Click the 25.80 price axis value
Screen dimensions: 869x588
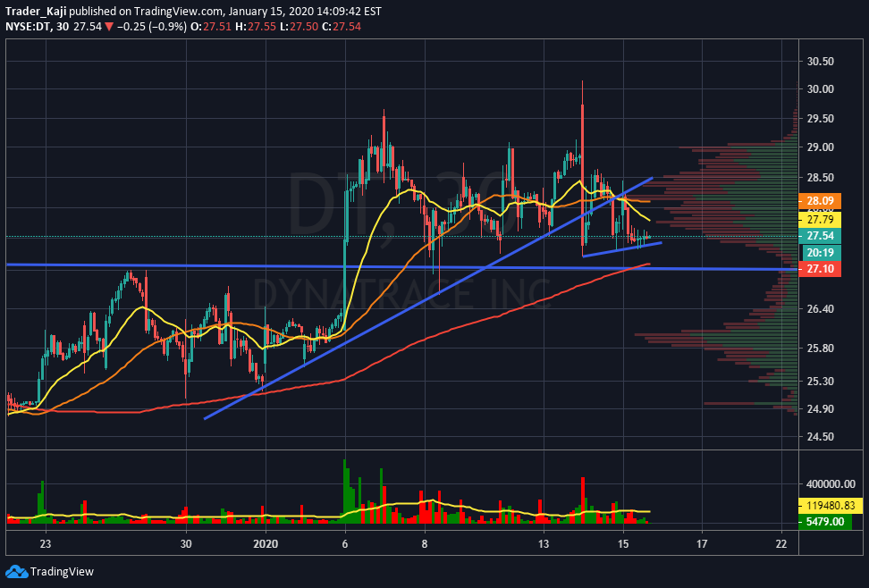coord(820,348)
